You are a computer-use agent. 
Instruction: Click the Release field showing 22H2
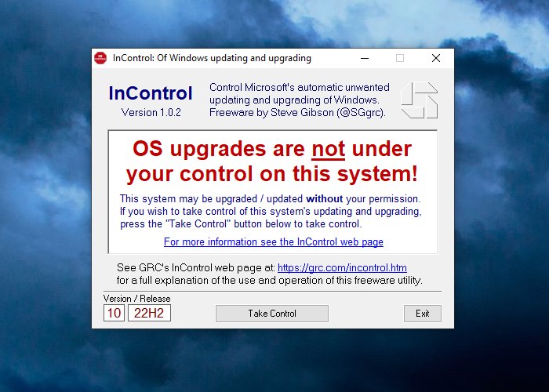149,313
